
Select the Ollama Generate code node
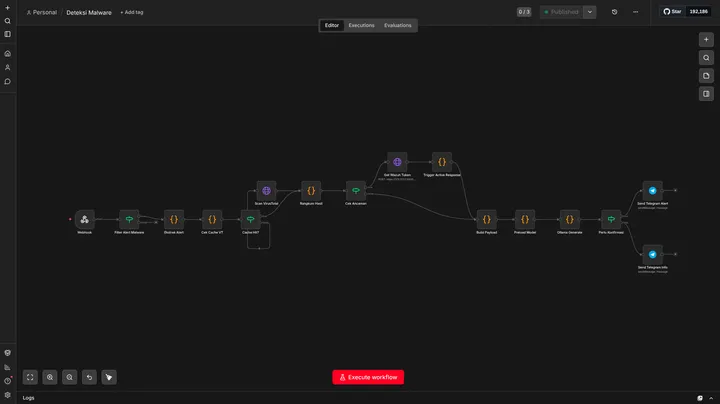pos(569,219)
